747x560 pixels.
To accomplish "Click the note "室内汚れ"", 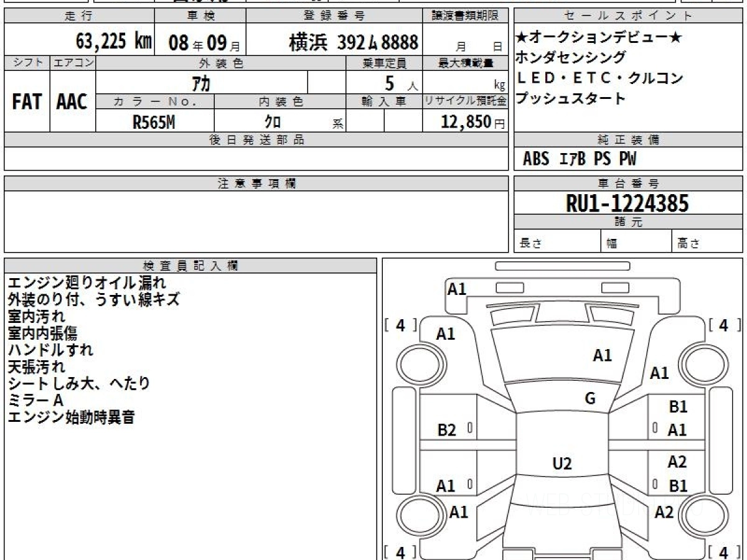I will pyautogui.click(x=37, y=316).
